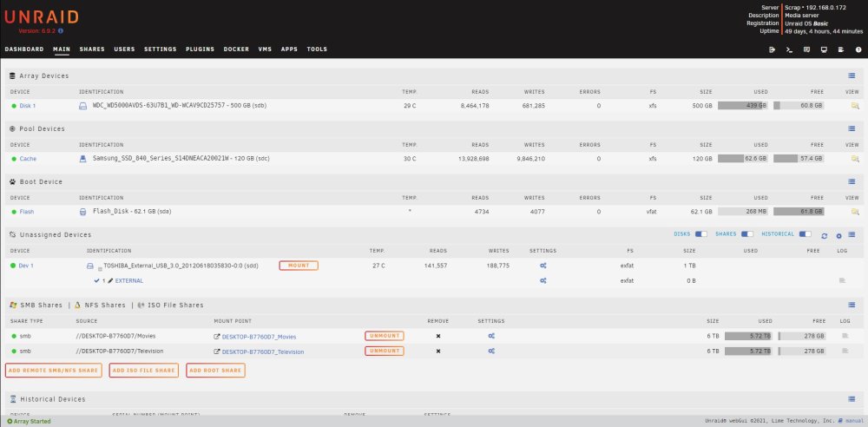The width and height of the screenshot is (868, 427).
Task: Collapse the Historical Devices section menu
Action: point(852,399)
